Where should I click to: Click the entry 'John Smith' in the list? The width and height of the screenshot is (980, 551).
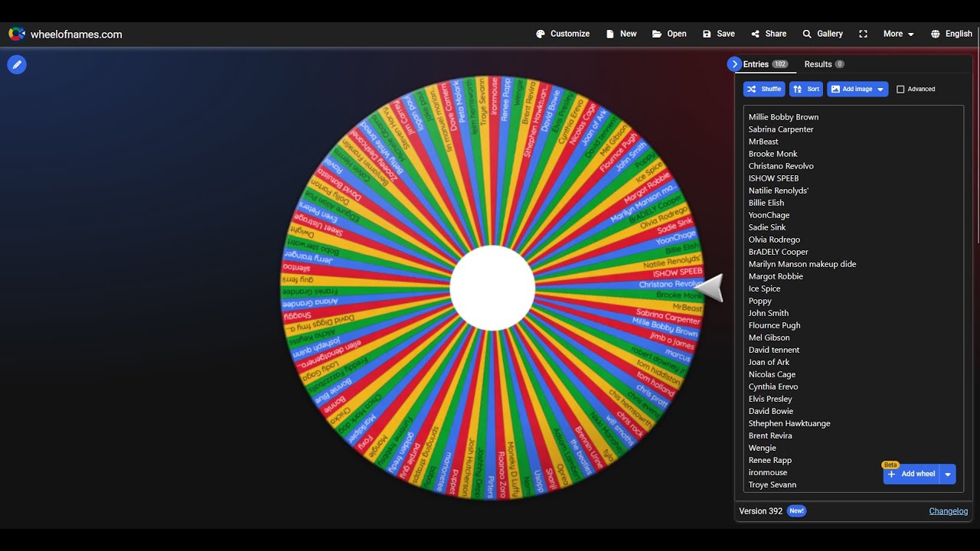point(769,313)
